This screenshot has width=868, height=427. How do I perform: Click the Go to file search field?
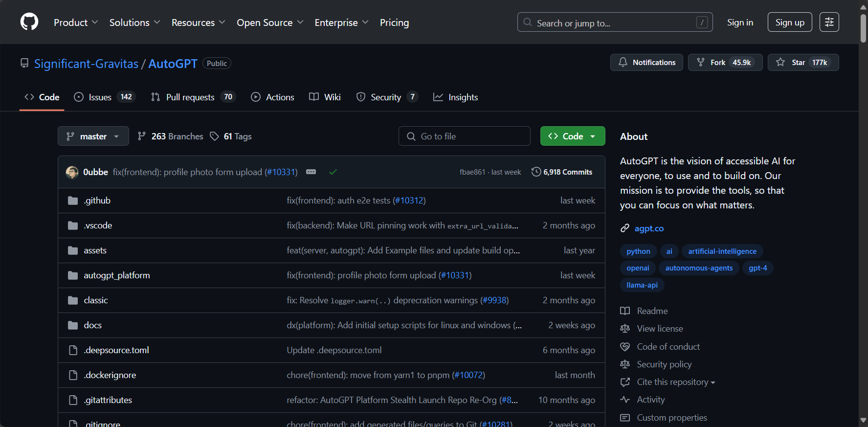point(465,136)
